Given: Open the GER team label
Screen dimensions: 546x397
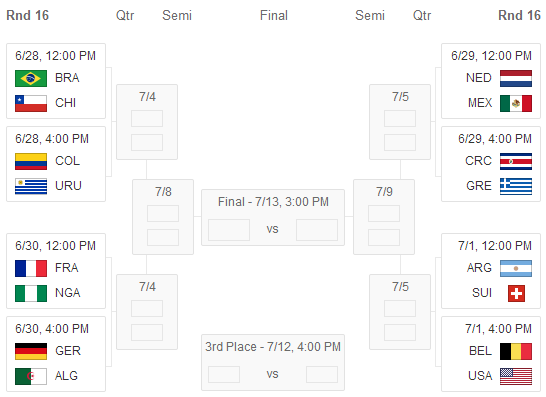Looking at the screenshot, I should tap(68, 351).
